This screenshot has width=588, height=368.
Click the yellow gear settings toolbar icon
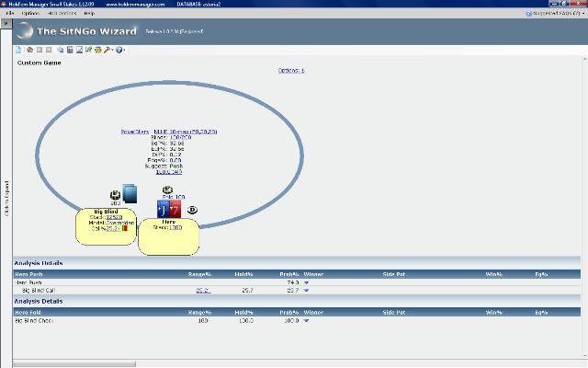[98, 50]
